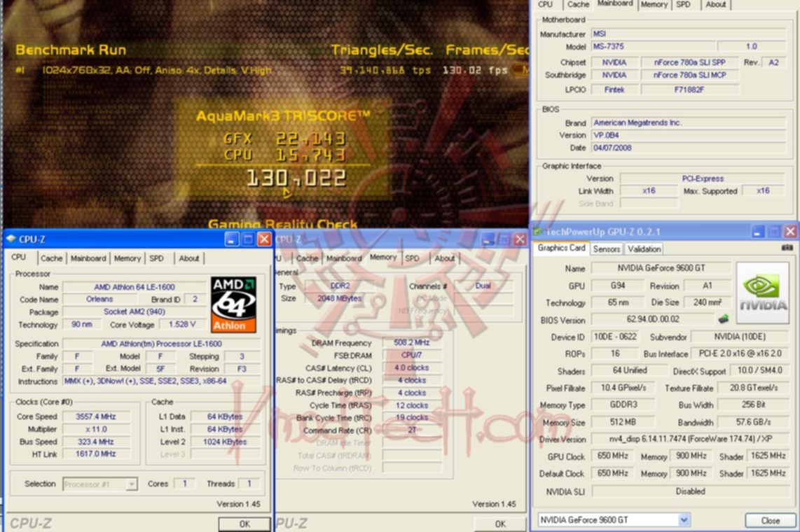Click the Close button in GPU-Z
This screenshot has width=800, height=532.
point(770,520)
